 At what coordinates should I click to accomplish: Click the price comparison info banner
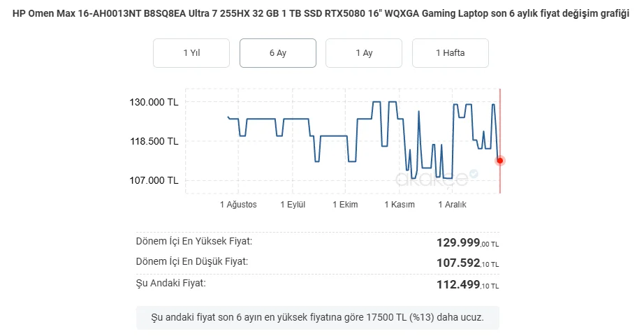click(x=317, y=318)
